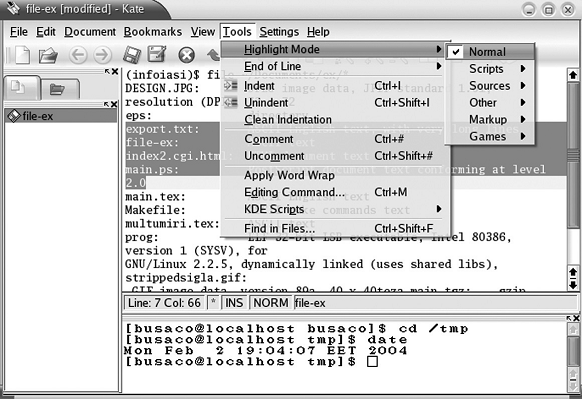Select file-ex in the document list
The image size is (582, 399).
61,116
